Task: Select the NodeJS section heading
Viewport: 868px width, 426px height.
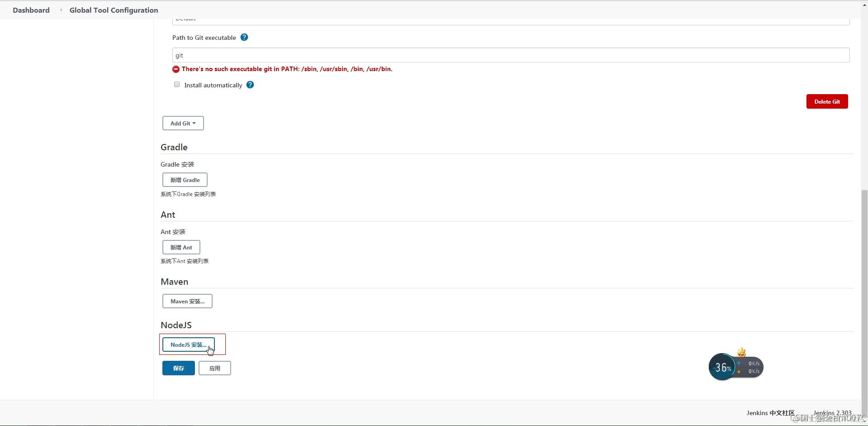Action: point(176,325)
